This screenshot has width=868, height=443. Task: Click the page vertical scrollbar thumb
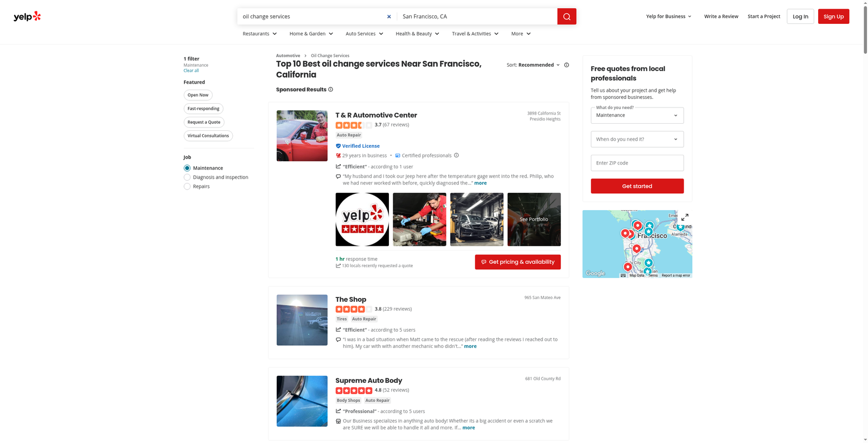coord(865,30)
